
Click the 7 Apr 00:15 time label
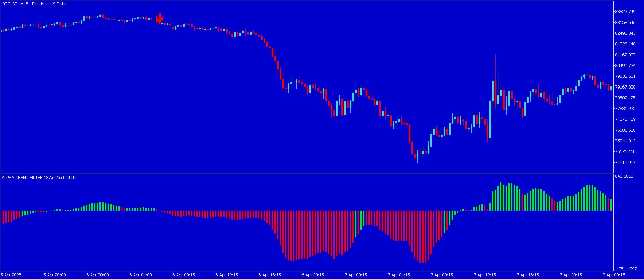pos(356,275)
